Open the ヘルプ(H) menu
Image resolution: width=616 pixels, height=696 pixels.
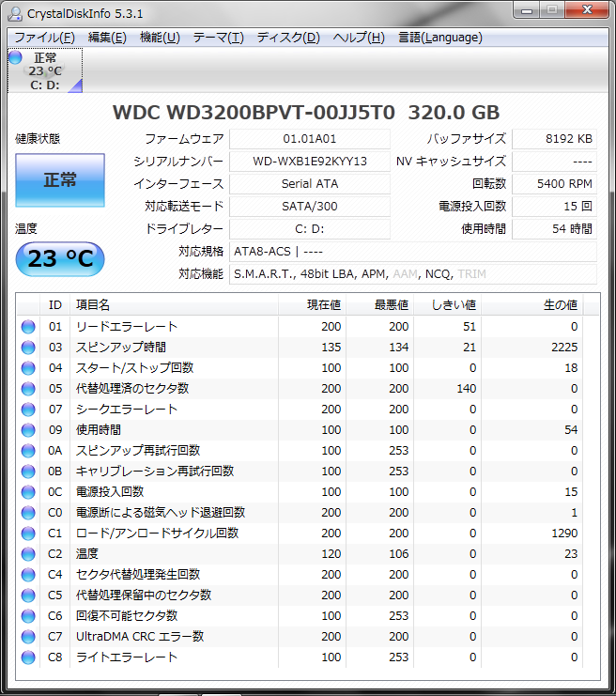(359, 38)
